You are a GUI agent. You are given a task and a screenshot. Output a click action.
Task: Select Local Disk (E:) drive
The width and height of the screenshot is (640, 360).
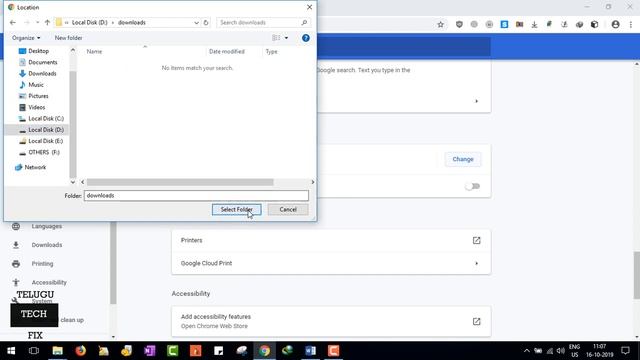tap(45, 141)
